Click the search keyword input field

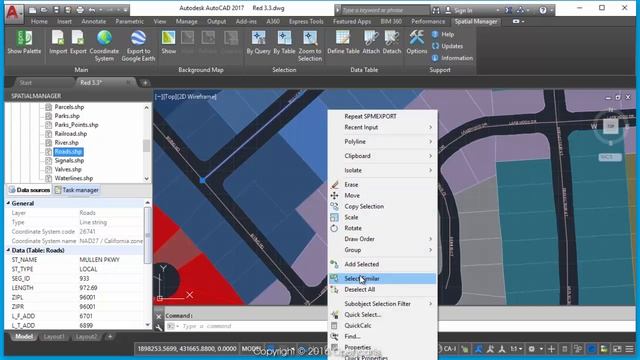coord(384,10)
